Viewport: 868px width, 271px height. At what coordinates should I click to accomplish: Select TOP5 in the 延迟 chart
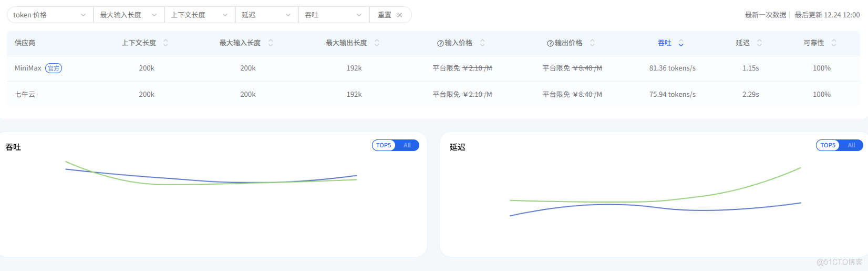828,145
